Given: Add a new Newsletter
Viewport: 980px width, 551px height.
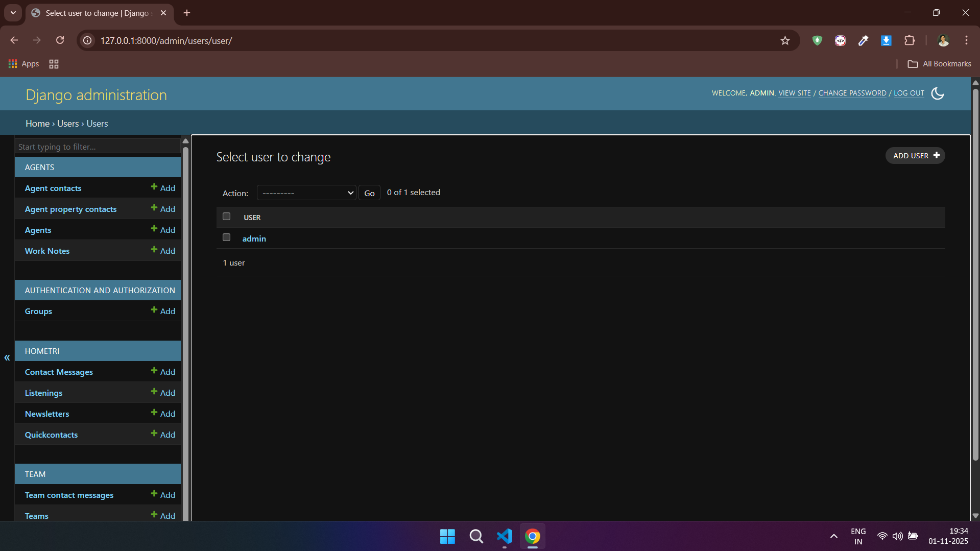Looking at the screenshot, I should pyautogui.click(x=163, y=414).
